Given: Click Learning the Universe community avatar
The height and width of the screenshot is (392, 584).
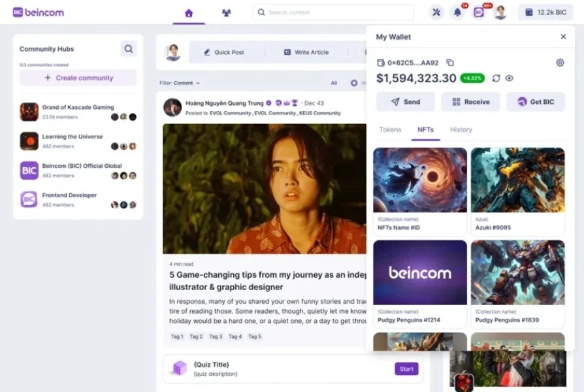Looking at the screenshot, I should pyautogui.click(x=29, y=141).
